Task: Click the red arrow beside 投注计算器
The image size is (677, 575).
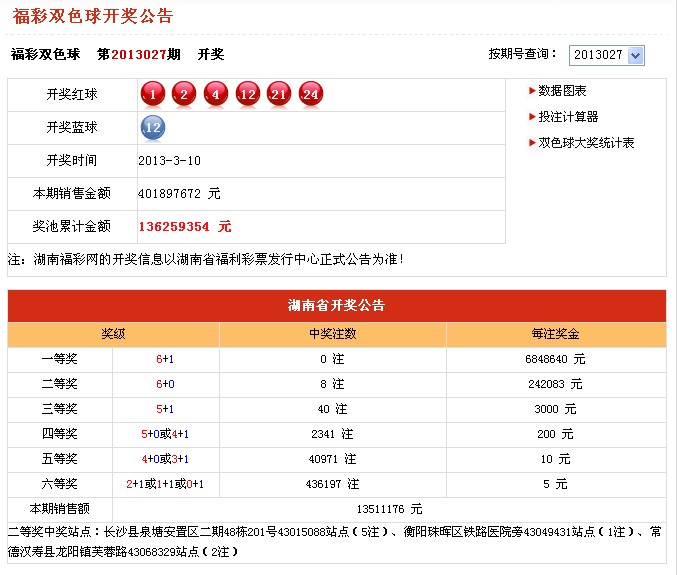Action: tap(532, 117)
